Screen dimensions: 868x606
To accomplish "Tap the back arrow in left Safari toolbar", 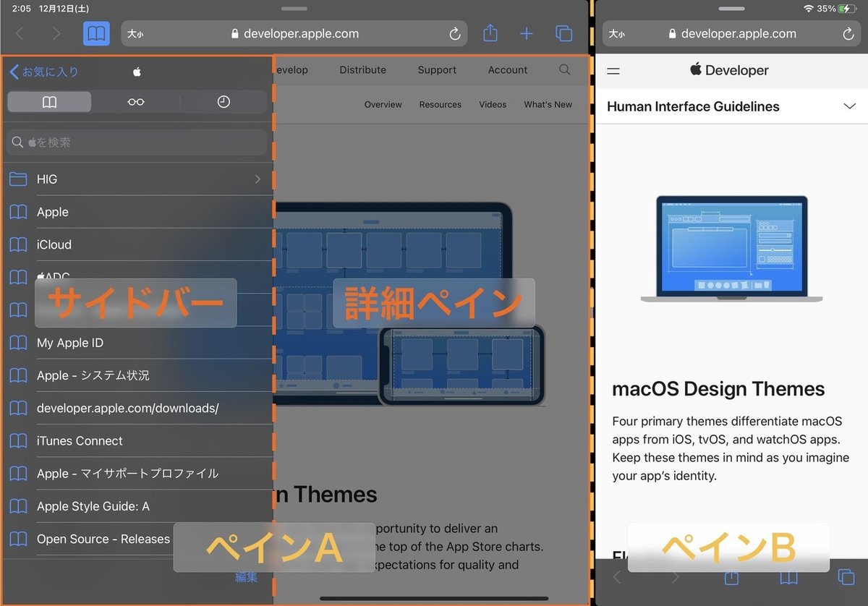I will pos(20,34).
